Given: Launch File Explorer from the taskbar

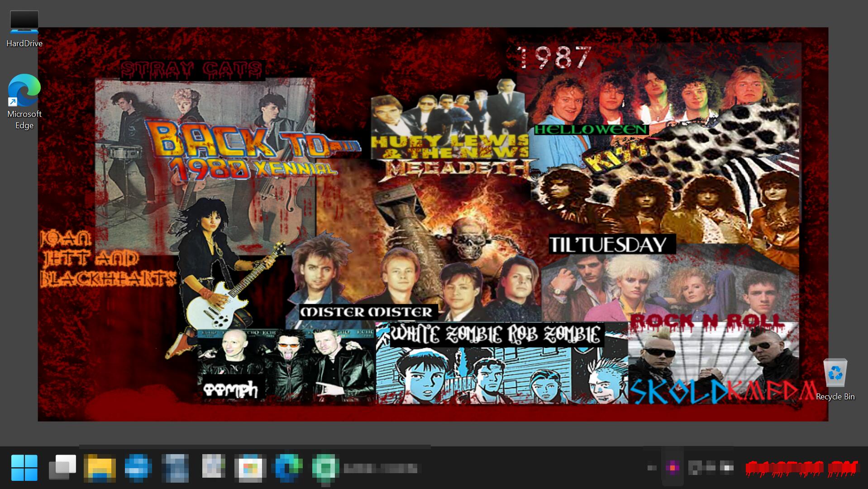Looking at the screenshot, I should pyautogui.click(x=100, y=468).
